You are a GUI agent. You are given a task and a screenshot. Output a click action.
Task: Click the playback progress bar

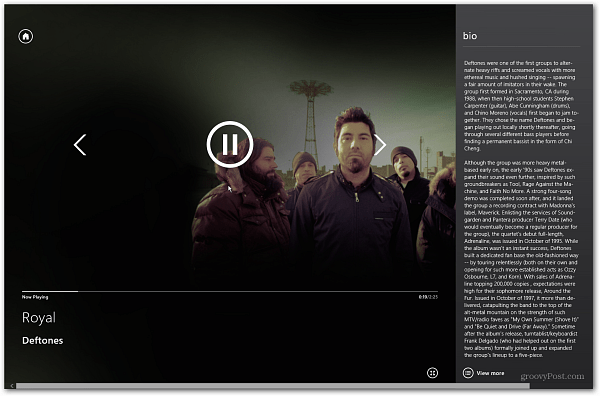[230, 292]
